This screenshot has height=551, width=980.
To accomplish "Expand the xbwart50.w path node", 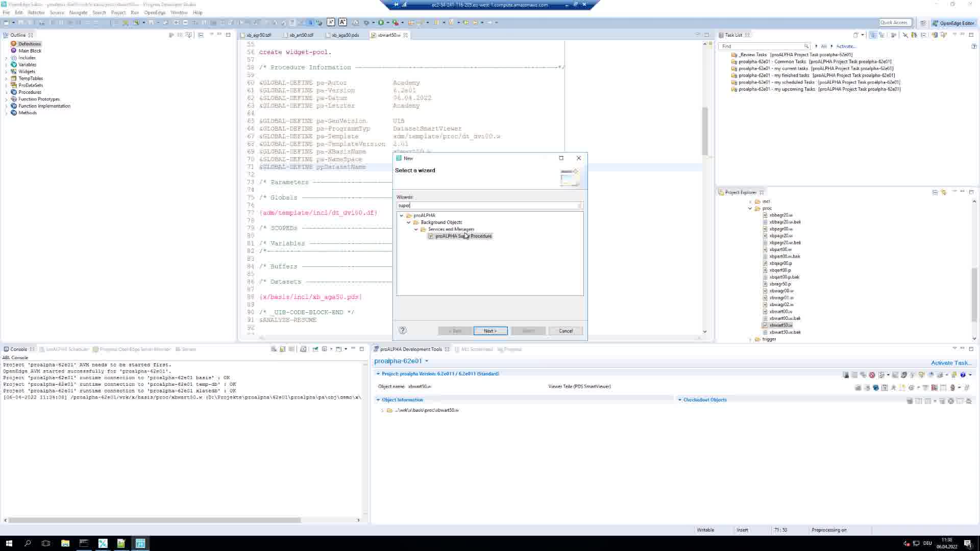I will [x=382, y=410].
